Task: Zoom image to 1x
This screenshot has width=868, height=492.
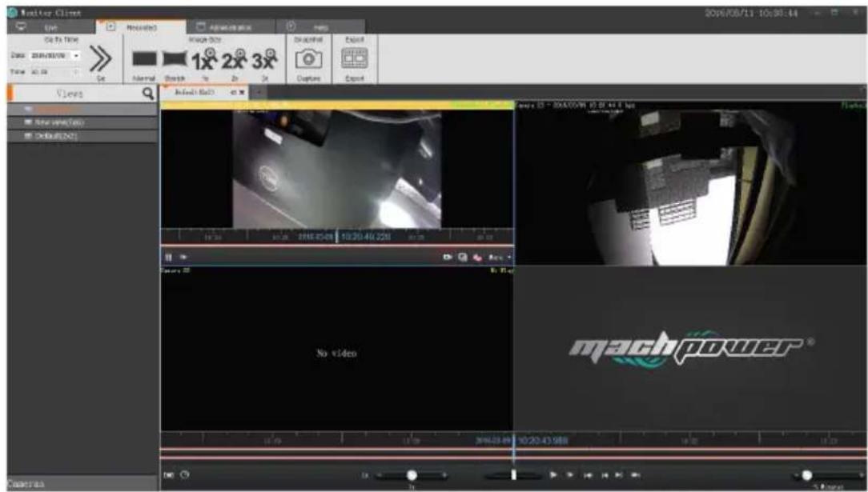Action: click(x=205, y=59)
